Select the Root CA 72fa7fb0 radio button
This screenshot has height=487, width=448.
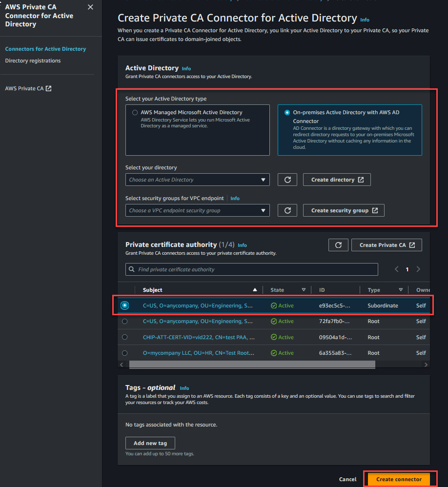pos(124,322)
